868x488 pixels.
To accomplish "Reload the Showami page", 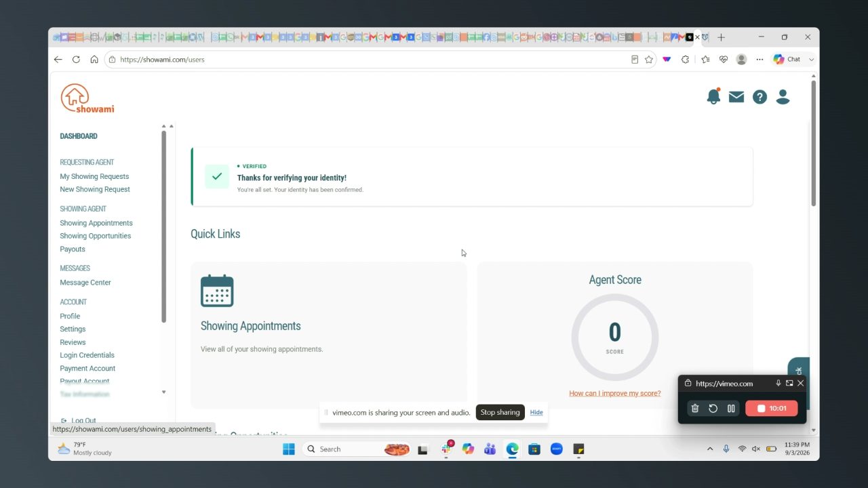I will pos(76,60).
